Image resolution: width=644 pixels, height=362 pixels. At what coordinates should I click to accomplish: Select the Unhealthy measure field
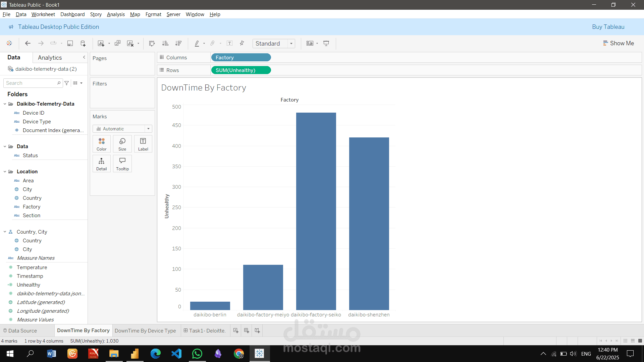29,285
